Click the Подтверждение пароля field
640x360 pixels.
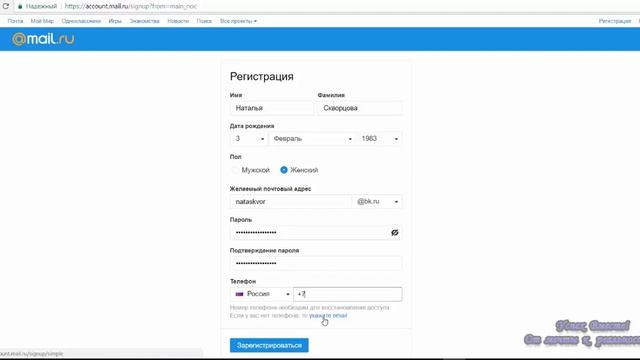pyautogui.click(x=316, y=263)
